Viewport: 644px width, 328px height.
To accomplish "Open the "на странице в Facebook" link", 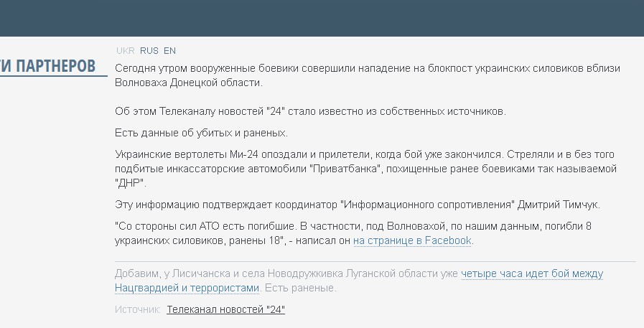I will coord(412,240).
